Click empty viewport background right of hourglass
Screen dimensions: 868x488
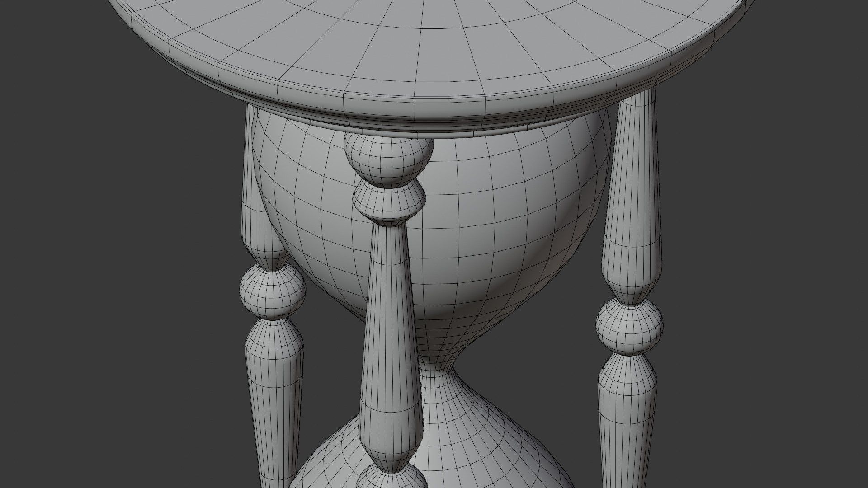pos(769,271)
